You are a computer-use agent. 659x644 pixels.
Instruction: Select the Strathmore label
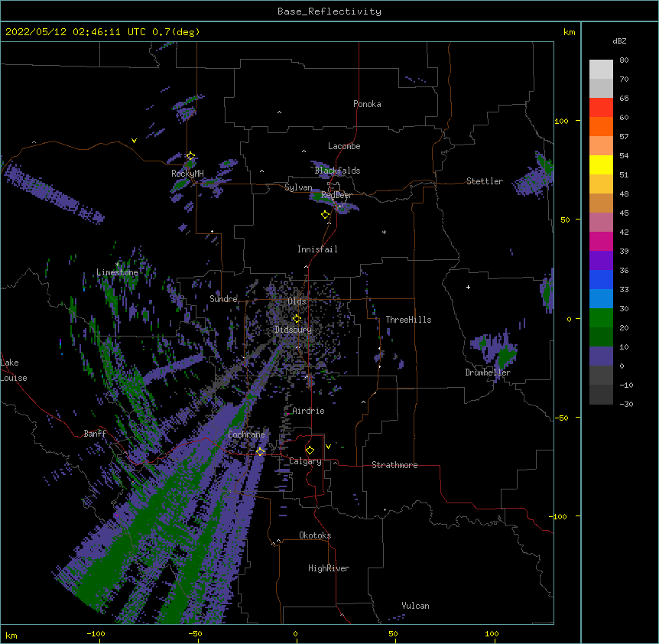[394, 465]
